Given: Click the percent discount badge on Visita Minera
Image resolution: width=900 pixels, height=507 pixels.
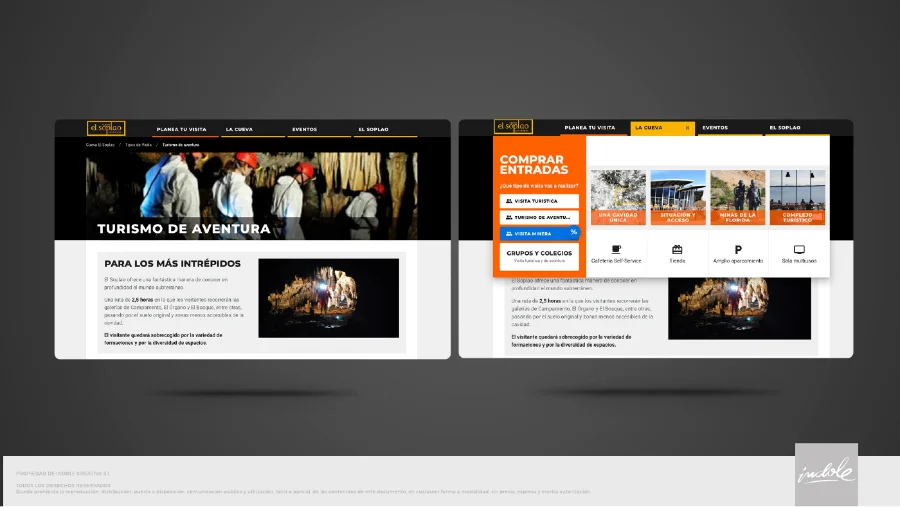Looking at the screenshot, I should pyautogui.click(x=573, y=232).
